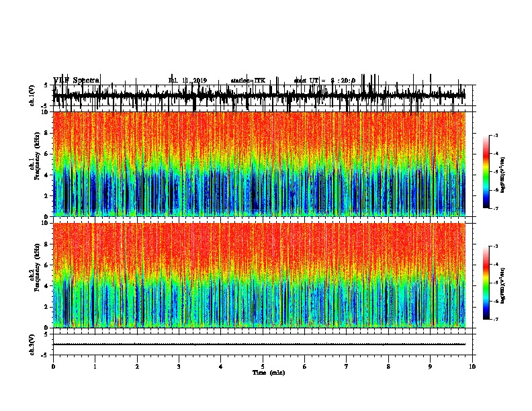Click time axis tick label '10'
Image resolution: width=532 pixels, height=411 pixels.
pyautogui.click(x=472, y=367)
